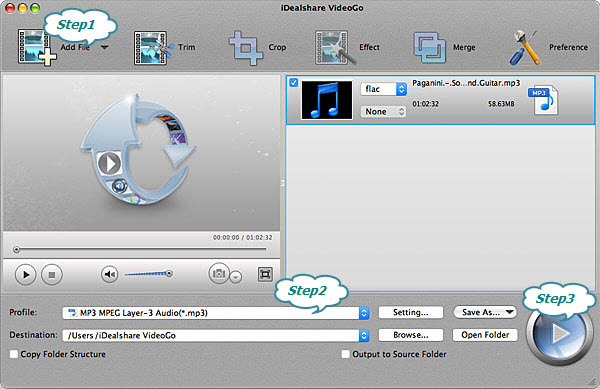
Task: Click the Stop button below preview
Action: (52, 275)
